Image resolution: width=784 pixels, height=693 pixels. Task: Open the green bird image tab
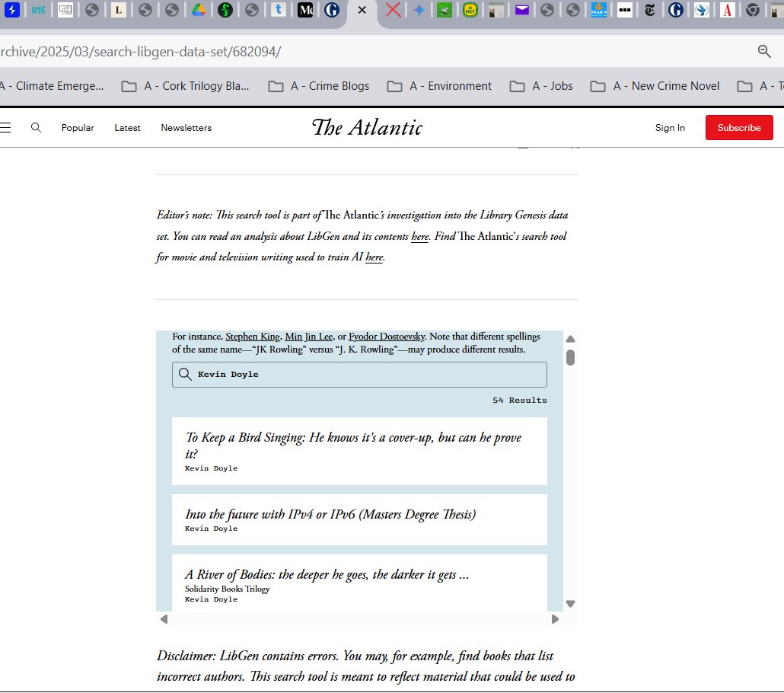[x=444, y=9]
